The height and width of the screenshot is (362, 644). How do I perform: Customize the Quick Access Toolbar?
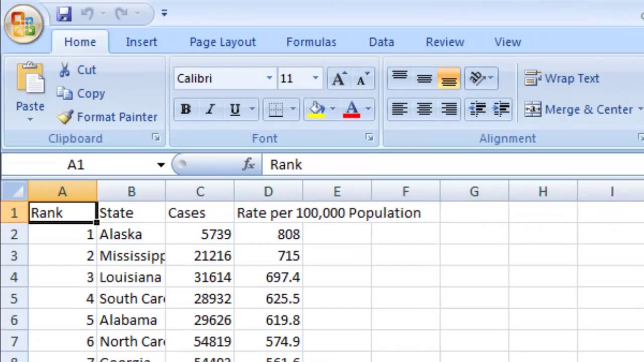(164, 14)
